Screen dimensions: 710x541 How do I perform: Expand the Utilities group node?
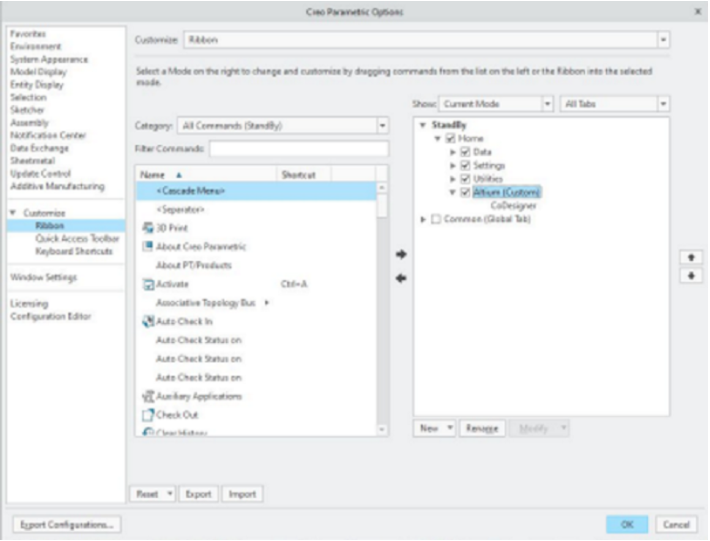point(452,179)
